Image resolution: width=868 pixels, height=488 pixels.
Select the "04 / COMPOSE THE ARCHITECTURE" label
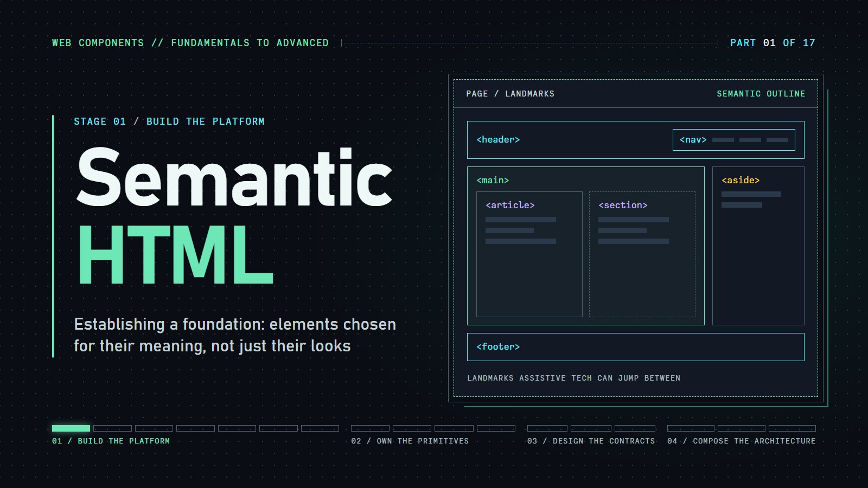tap(741, 441)
